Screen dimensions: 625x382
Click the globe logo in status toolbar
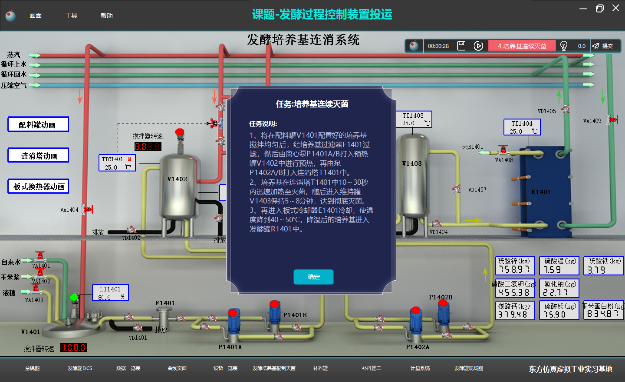click(x=414, y=46)
